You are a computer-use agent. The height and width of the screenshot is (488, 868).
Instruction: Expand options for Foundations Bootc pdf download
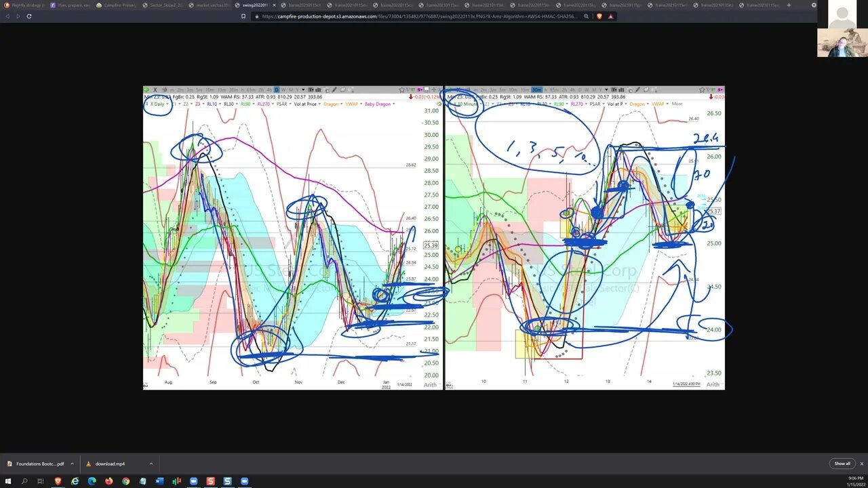point(72,464)
